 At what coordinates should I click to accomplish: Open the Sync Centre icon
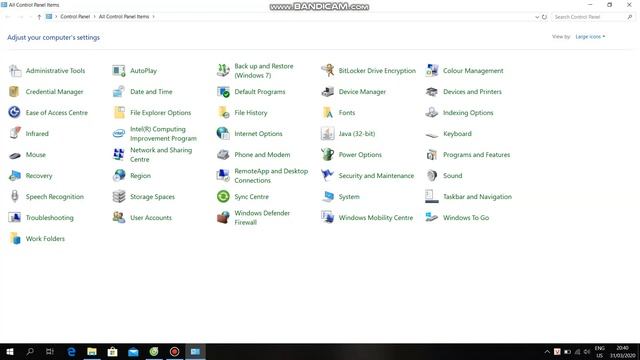223,196
